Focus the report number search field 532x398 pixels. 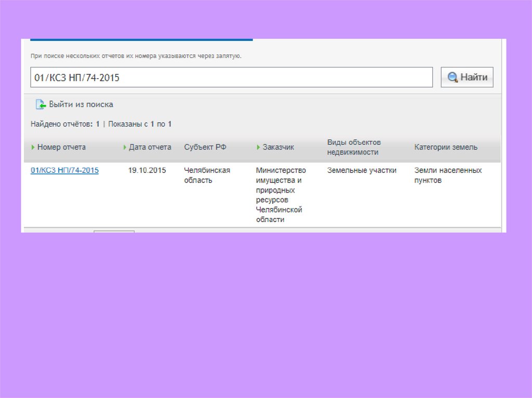[231, 77]
